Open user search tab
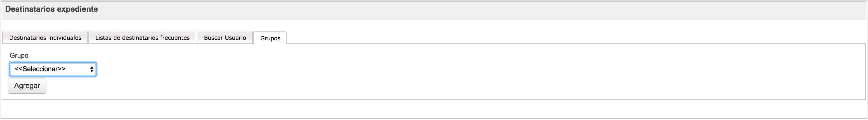 point(225,38)
